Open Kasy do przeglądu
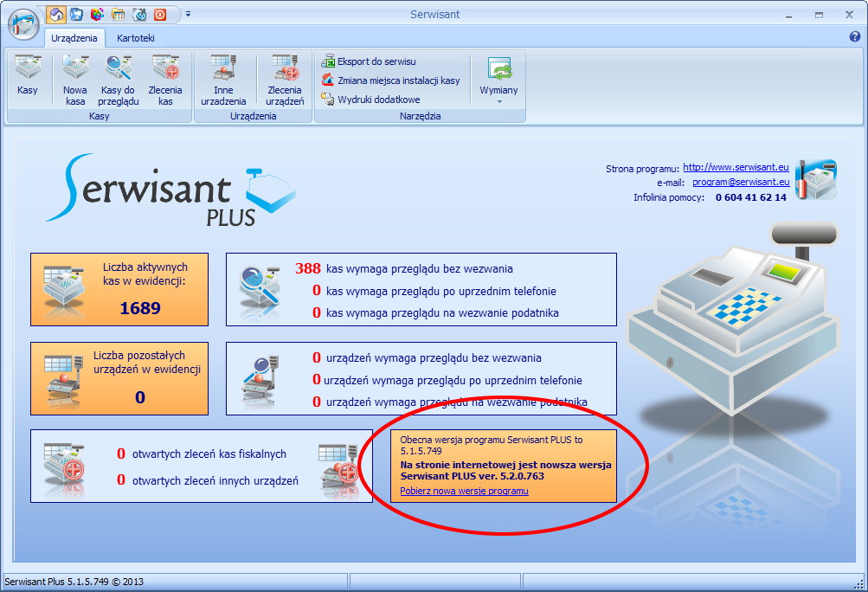 pyautogui.click(x=118, y=80)
